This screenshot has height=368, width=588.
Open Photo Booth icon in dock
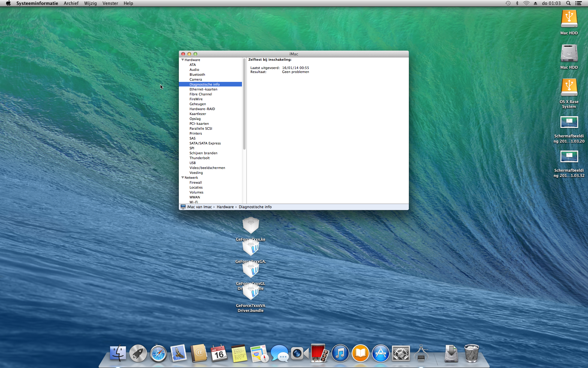coord(320,353)
